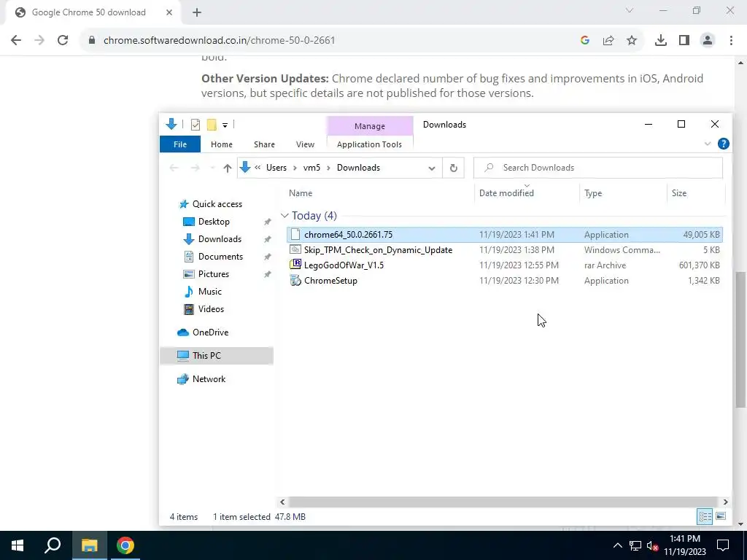Click the Google icon in address bar

click(x=585, y=41)
